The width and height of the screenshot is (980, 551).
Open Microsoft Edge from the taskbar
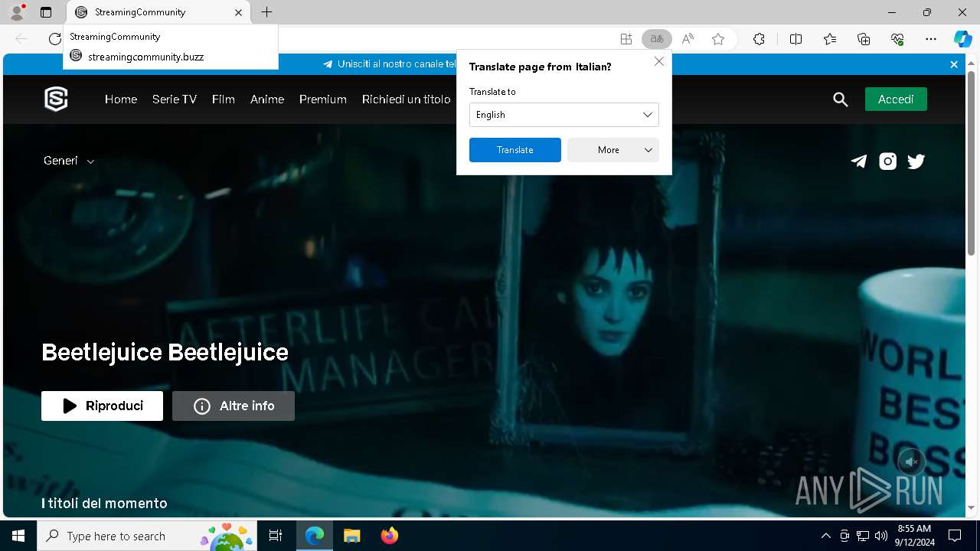point(315,536)
